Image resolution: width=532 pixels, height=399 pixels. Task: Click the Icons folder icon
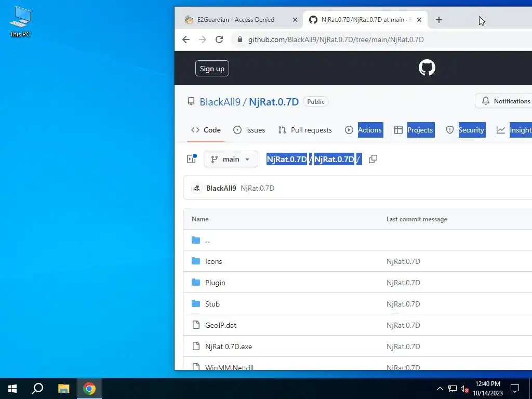(x=196, y=261)
